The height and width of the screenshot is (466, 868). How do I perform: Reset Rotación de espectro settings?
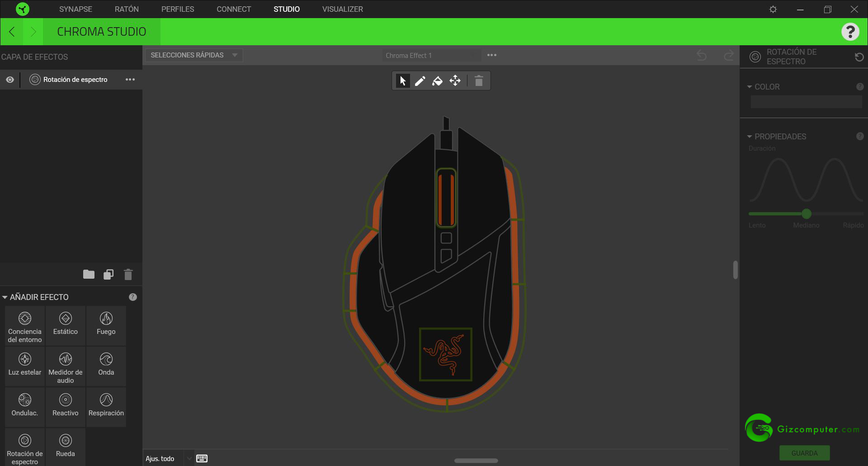pos(859,57)
